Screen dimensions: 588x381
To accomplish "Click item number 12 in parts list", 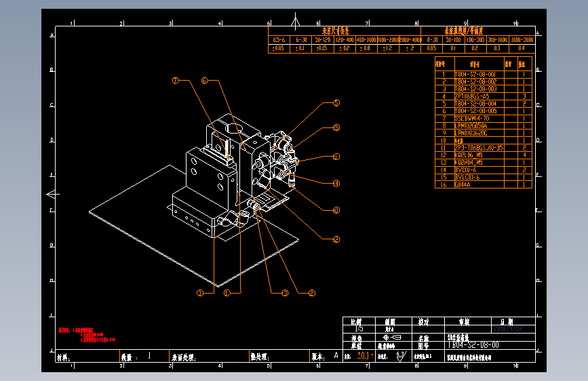I will 444,155.
